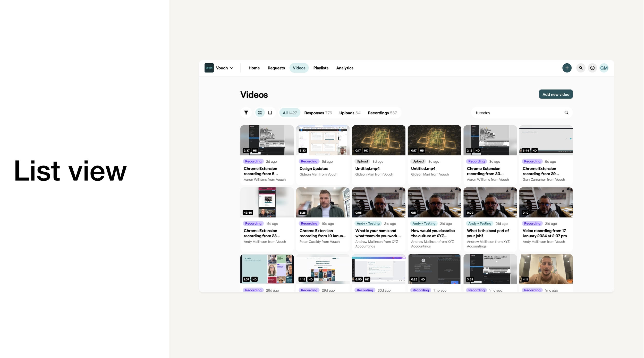The image size is (644, 358).
Task: Click the plus create icon
Action: [567, 68]
